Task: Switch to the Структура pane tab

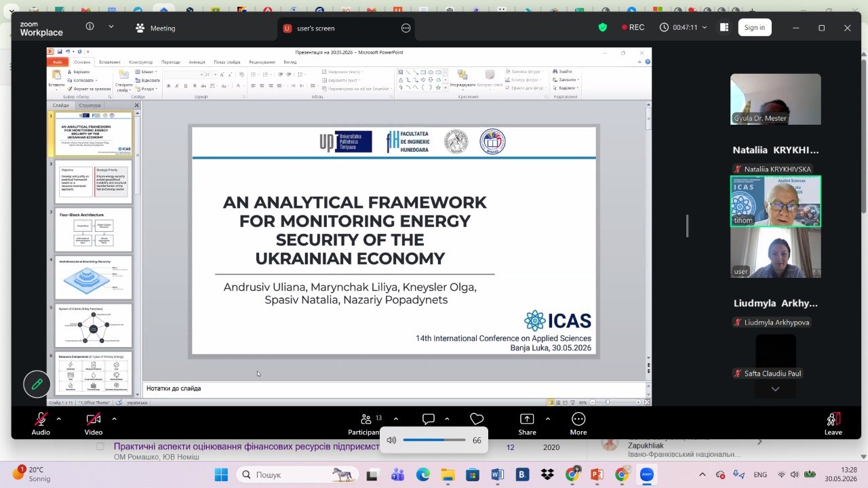Action: [90, 105]
